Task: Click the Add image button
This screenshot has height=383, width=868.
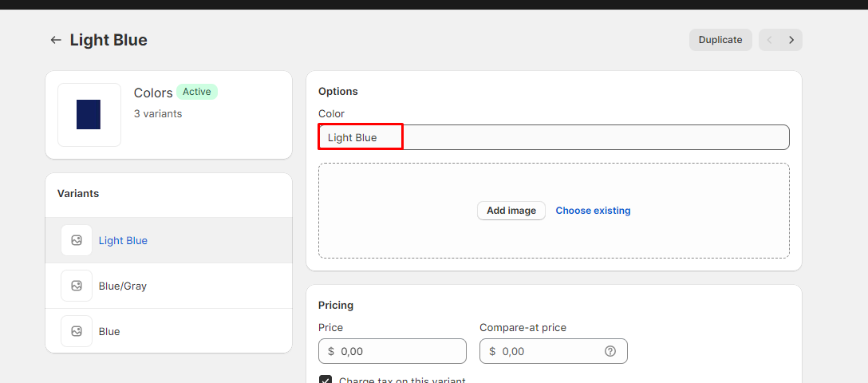Action: [511, 211]
